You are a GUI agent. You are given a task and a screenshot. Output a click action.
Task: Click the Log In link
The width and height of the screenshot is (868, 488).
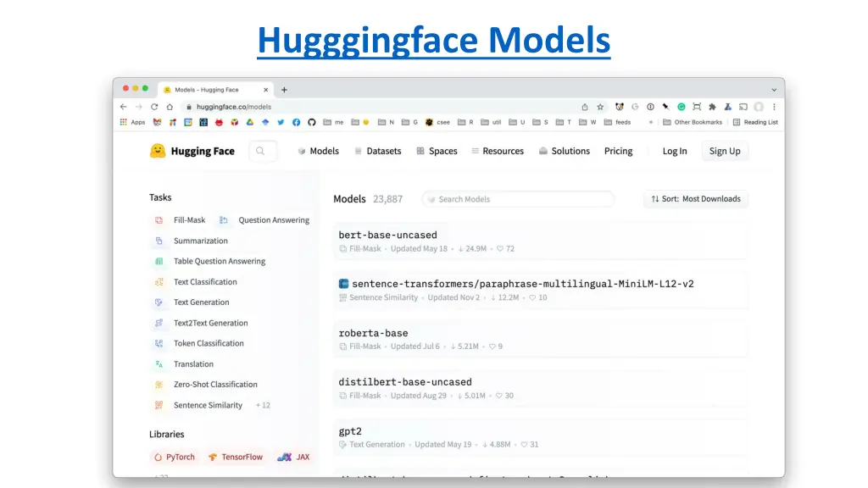click(674, 151)
